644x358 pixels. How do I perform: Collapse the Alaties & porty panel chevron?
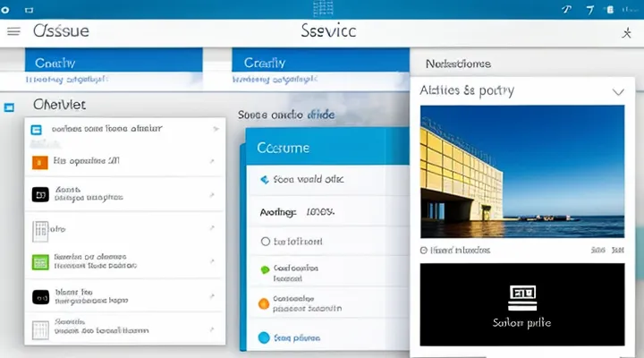coord(617,91)
